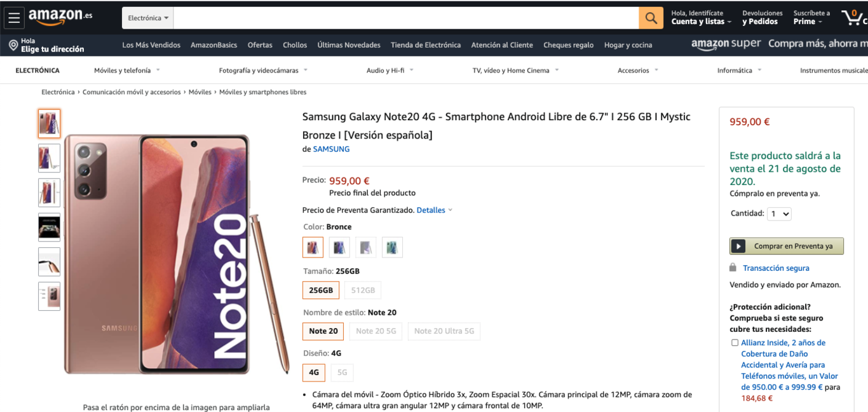The width and height of the screenshot is (868, 412).
Task: Open the Electrónica search category dropdown
Action: click(147, 17)
